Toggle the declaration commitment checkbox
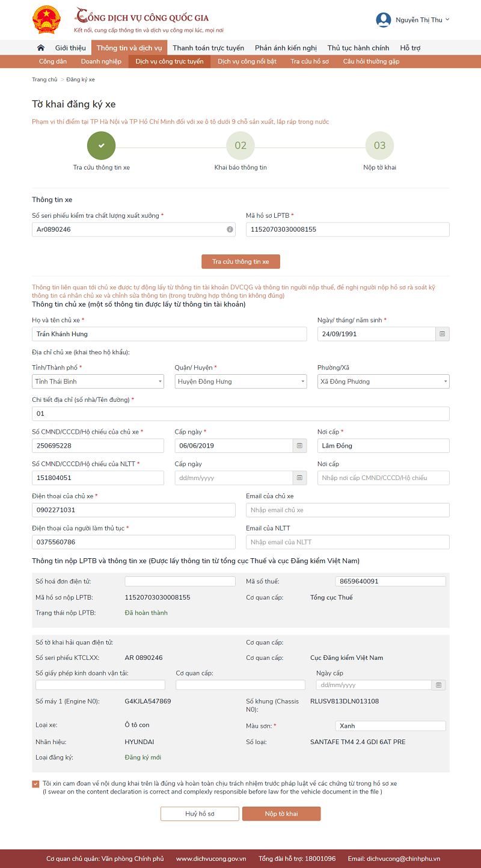Screen dimensions: 481x868 pos(36,784)
